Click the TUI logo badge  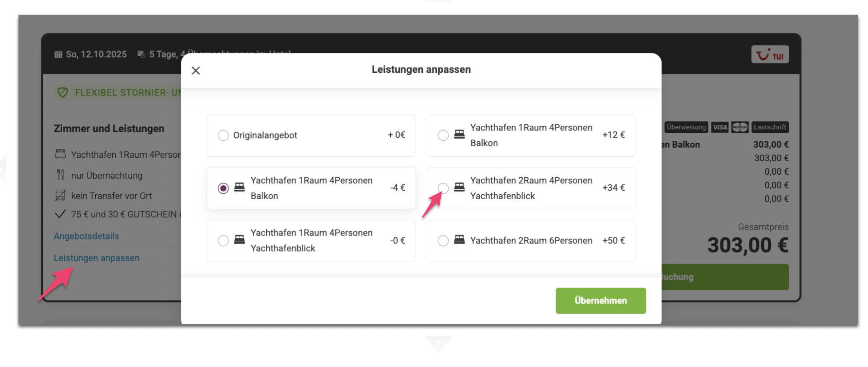coord(770,54)
